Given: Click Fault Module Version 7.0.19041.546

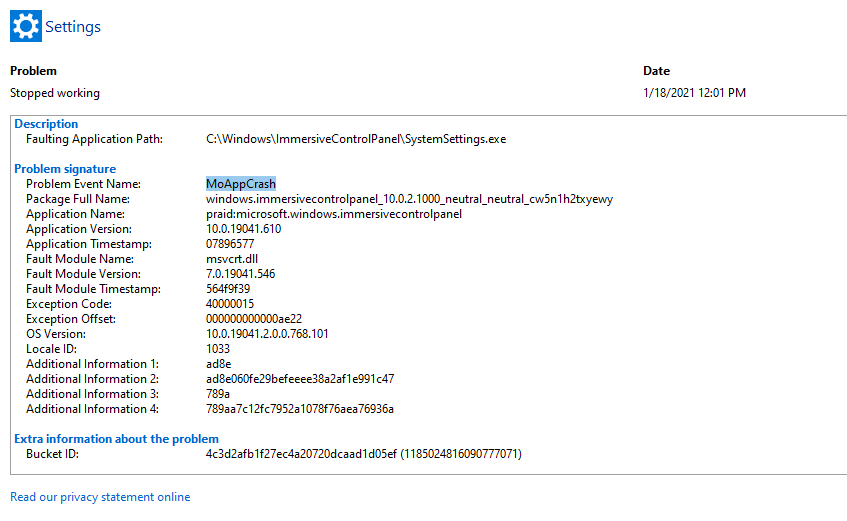Looking at the screenshot, I should [x=240, y=274].
